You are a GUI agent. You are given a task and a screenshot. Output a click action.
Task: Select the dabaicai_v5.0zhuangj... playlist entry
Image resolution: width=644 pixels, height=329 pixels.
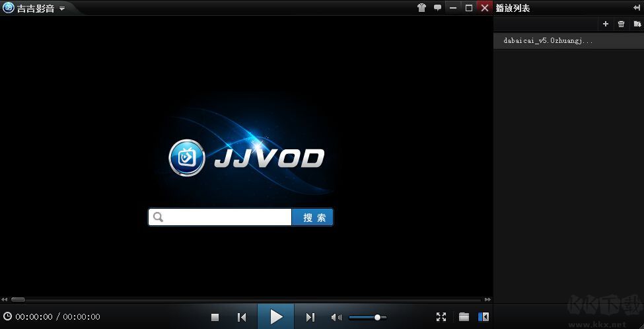(x=548, y=40)
